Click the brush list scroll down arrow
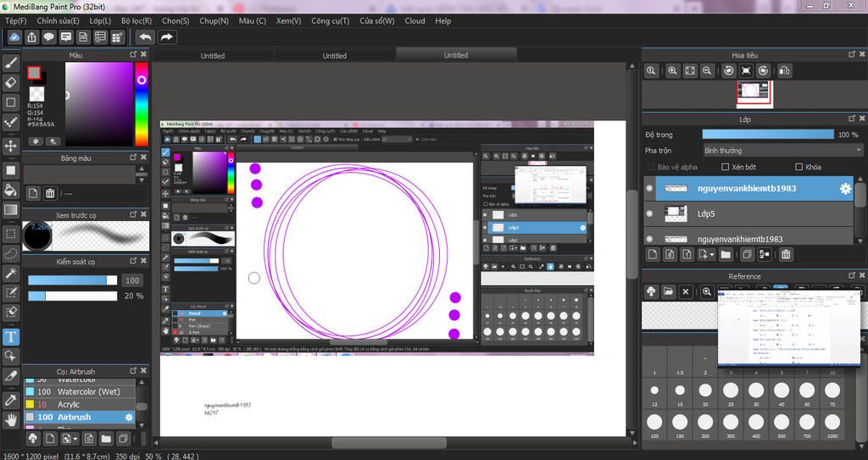The image size is (868, 460). (142, 425)
